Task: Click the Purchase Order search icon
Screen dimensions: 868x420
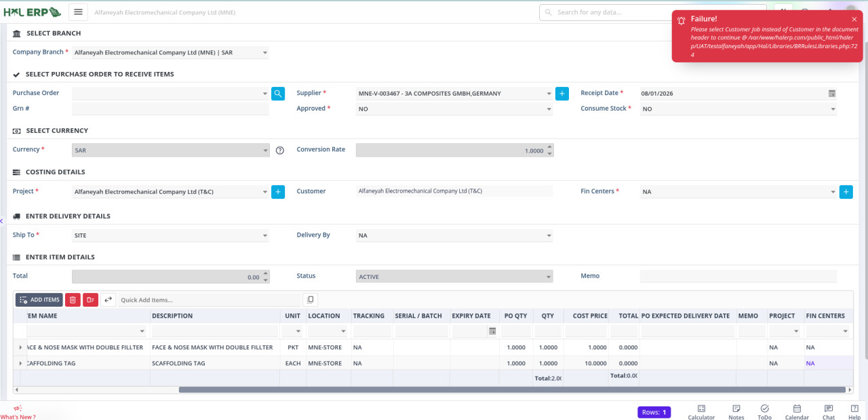Action: point(278,94)
